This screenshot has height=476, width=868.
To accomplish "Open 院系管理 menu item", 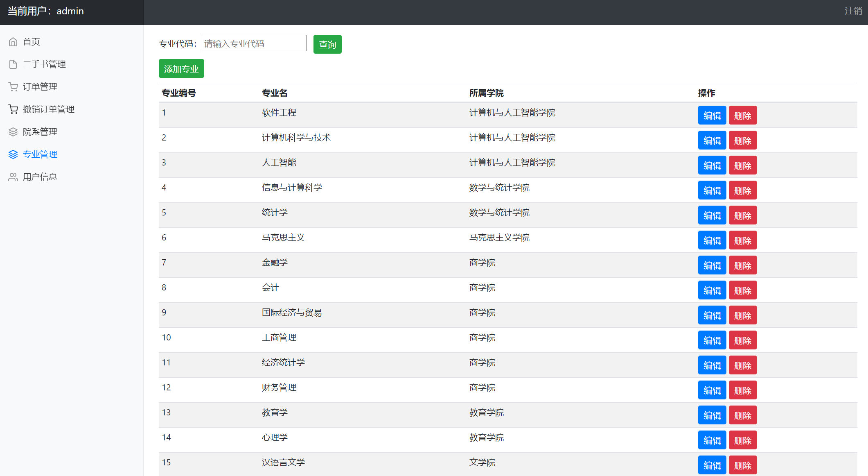I will coord(40,132).
